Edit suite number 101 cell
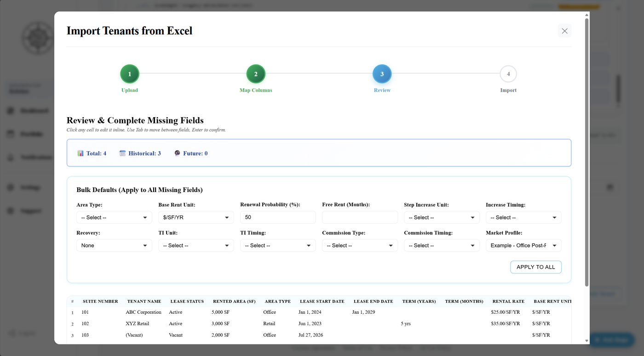 [x=85, y=312]
